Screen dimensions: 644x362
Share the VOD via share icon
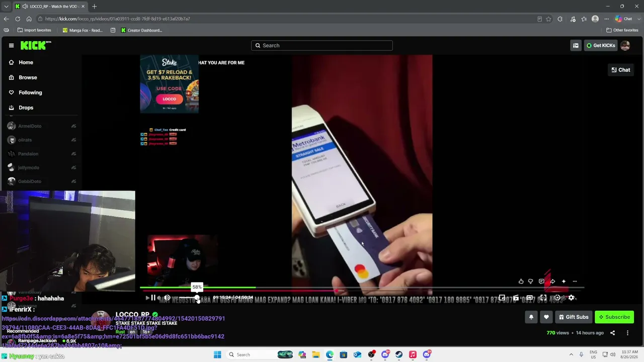[x=612, y=333]
